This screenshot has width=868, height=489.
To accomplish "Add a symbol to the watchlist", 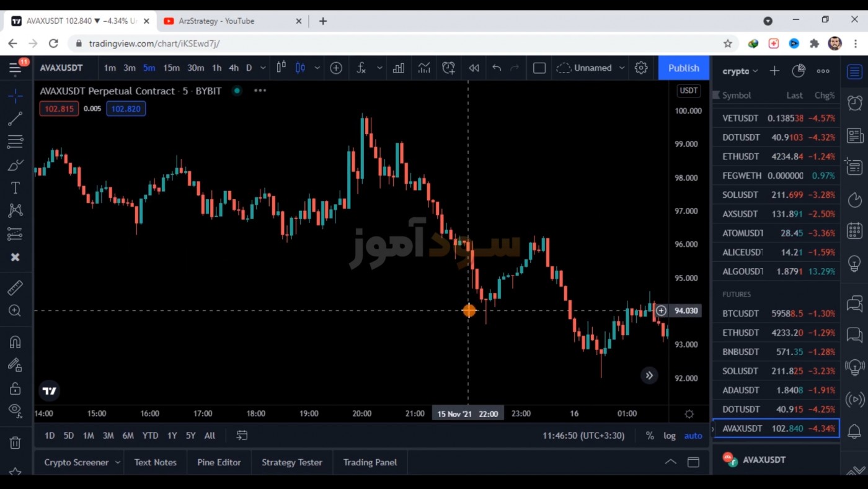I will (774, 71).
